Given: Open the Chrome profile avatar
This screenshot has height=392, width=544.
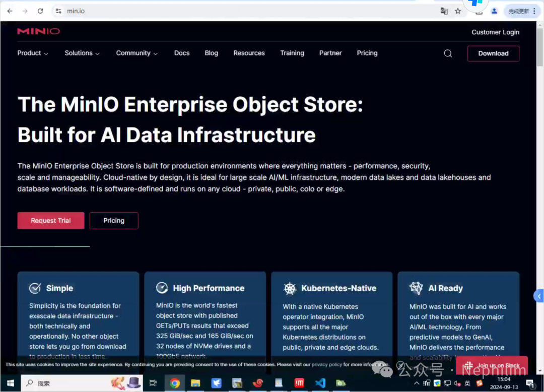Looking at the screenshot, I should [x=495, y=11].
